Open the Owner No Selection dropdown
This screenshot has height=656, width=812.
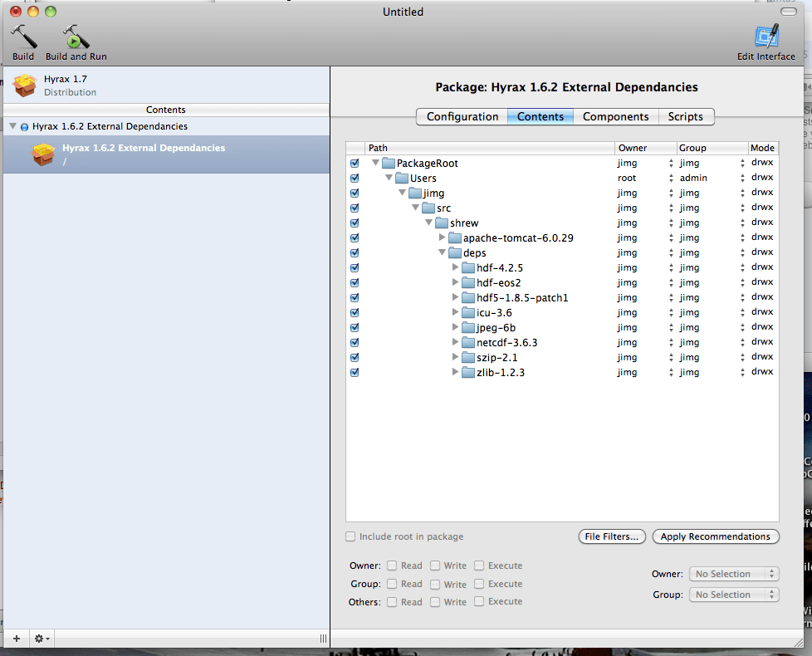point(734,574)
